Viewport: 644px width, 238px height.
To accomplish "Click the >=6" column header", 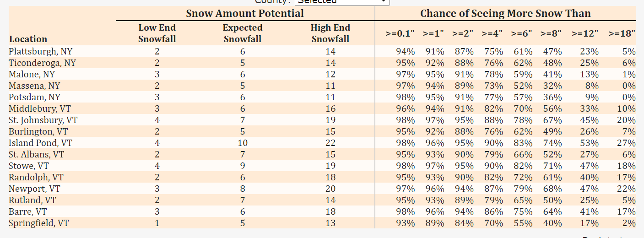I will tap(522, 33).
